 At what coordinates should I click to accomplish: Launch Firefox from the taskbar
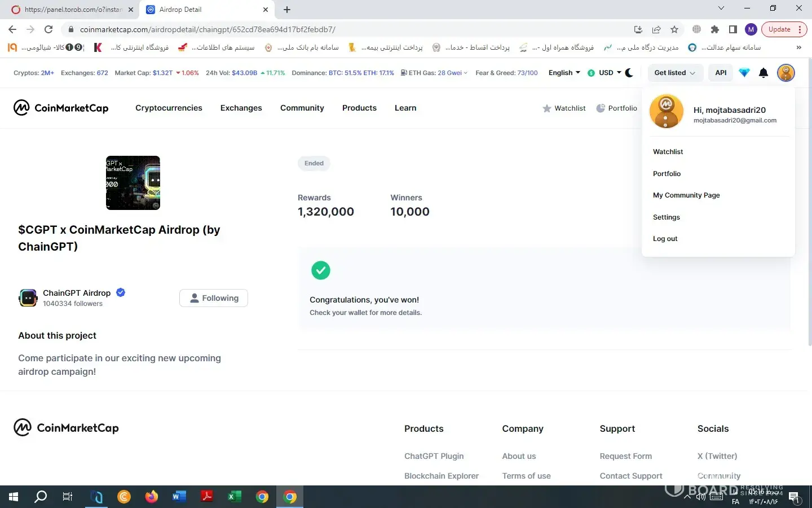point(151,497)
